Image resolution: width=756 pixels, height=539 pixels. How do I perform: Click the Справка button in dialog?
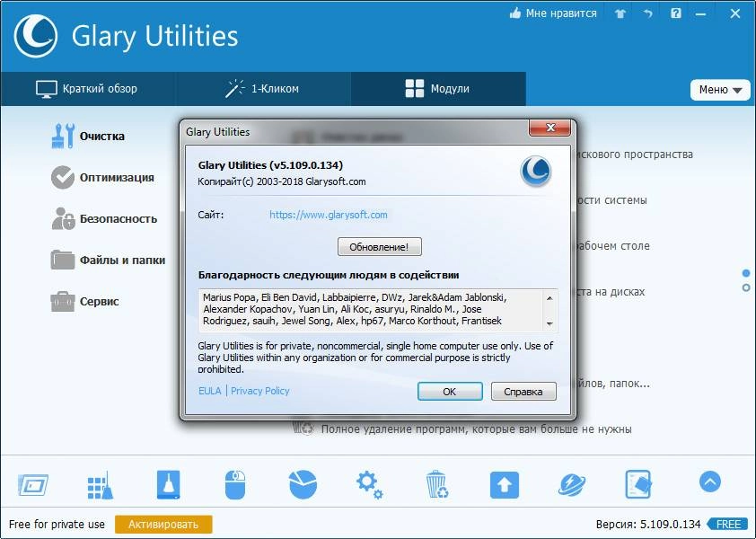point(523,392)
